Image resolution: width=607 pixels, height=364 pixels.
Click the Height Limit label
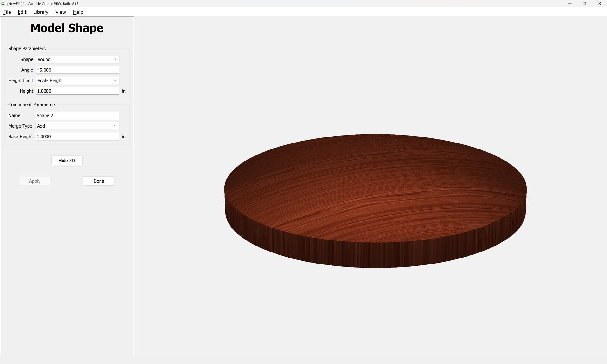21,81
